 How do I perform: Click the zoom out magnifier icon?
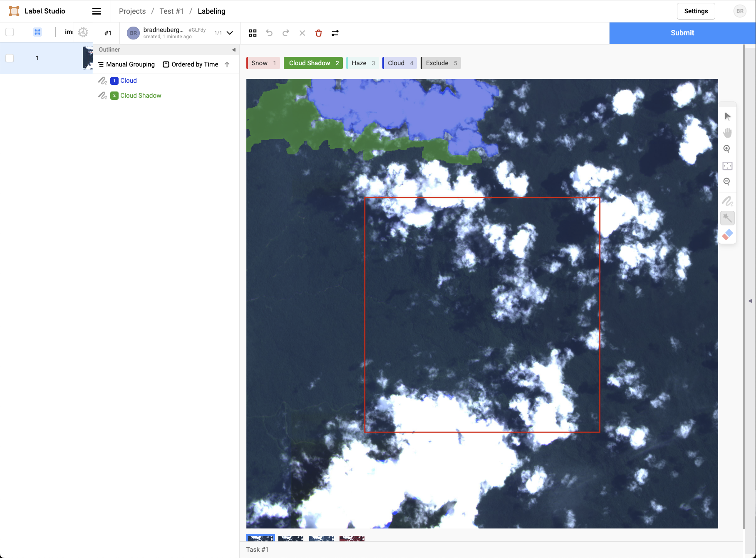727,182
